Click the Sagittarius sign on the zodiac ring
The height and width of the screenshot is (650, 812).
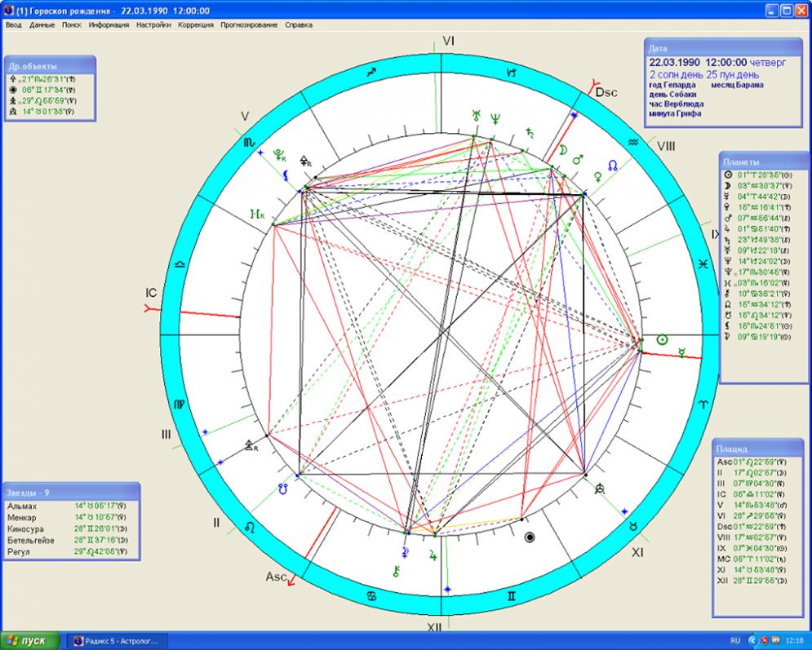coord(373,73)
